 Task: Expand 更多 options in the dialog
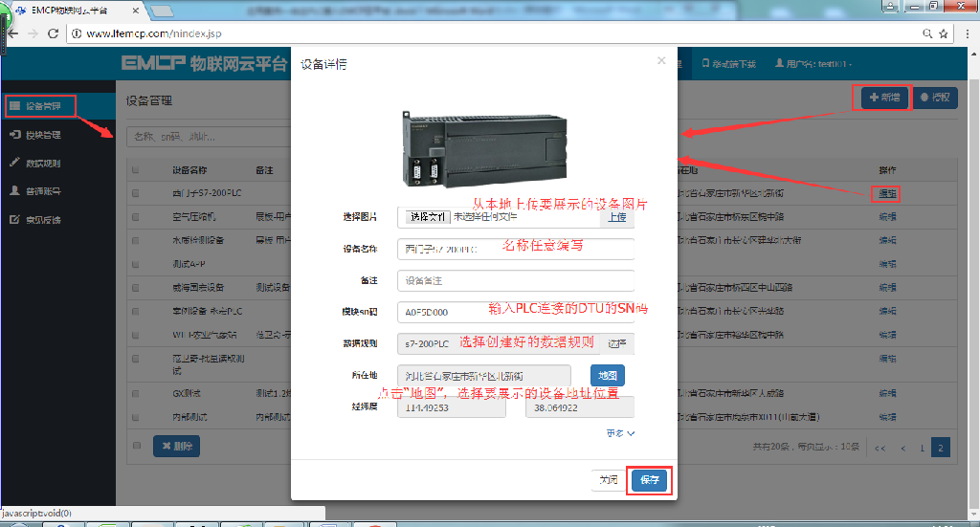[620, 432]
